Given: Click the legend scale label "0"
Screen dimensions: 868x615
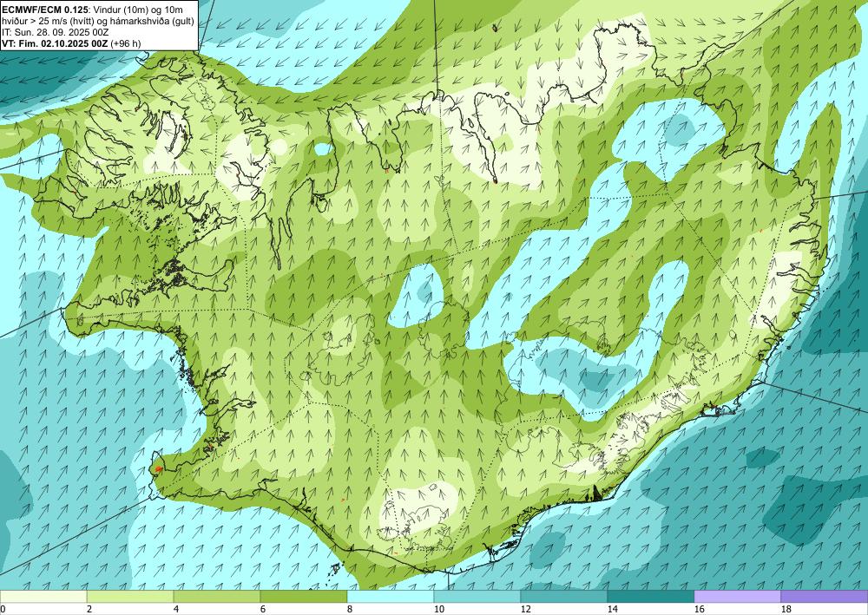Looking at the screenshot, I should pyautogui.click(x=3, y=610).
